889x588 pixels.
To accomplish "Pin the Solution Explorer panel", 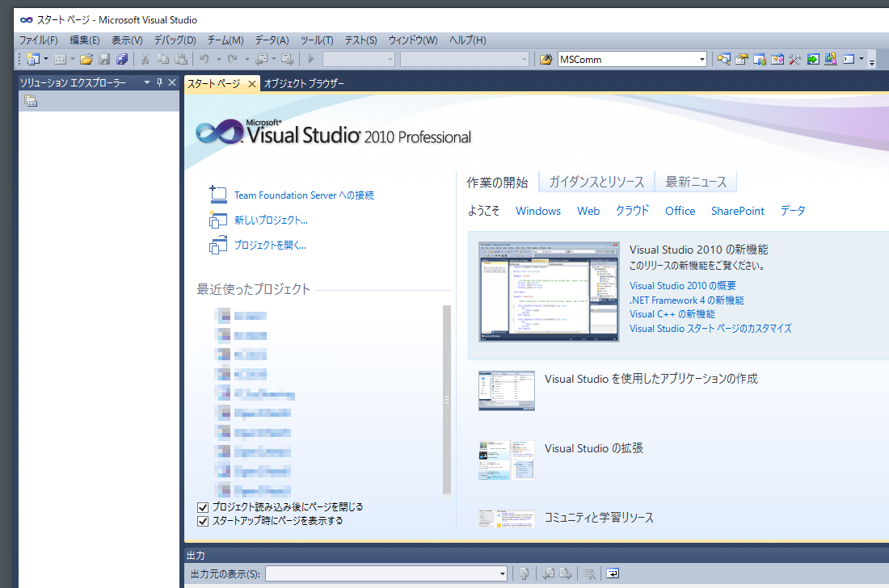I will click(x=160, y=82).
